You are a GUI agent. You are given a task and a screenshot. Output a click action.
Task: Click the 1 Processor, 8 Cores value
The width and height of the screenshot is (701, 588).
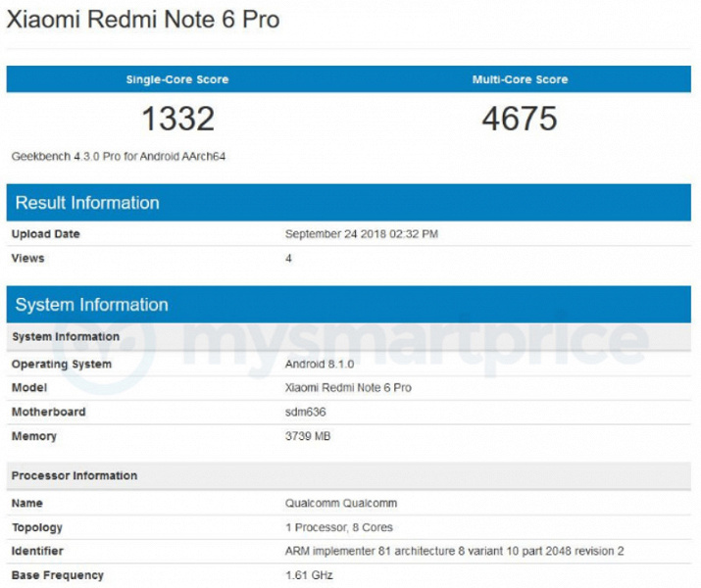pos(339,527)
